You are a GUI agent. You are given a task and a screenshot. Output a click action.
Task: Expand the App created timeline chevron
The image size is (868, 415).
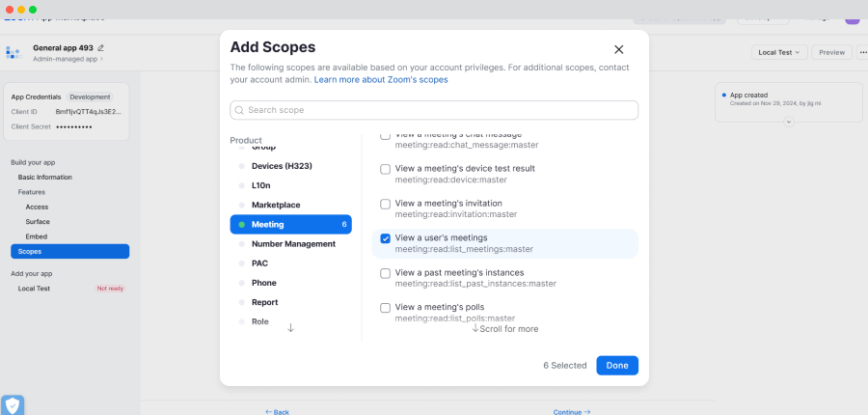(789, 122)
